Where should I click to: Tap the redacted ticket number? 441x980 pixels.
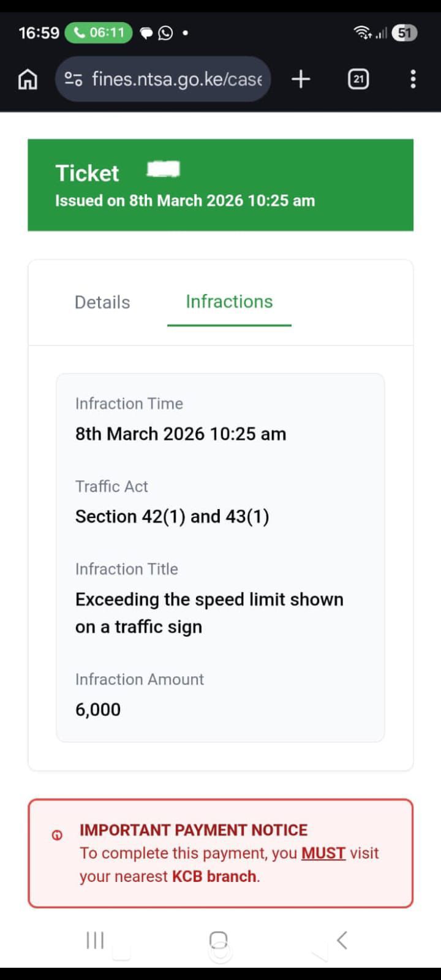point(164,169)
